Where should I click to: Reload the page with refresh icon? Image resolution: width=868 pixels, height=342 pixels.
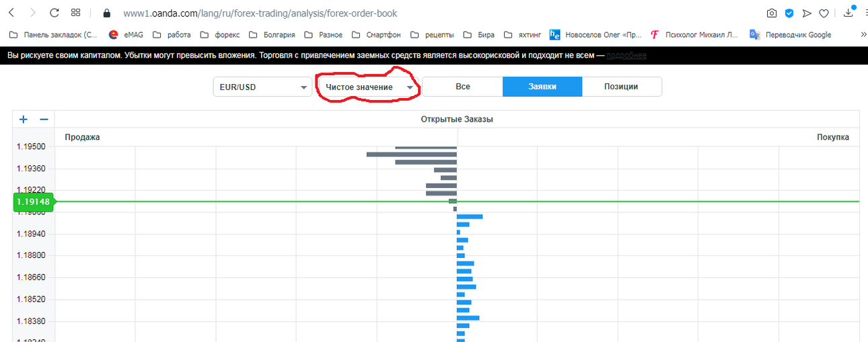[55, 13]
